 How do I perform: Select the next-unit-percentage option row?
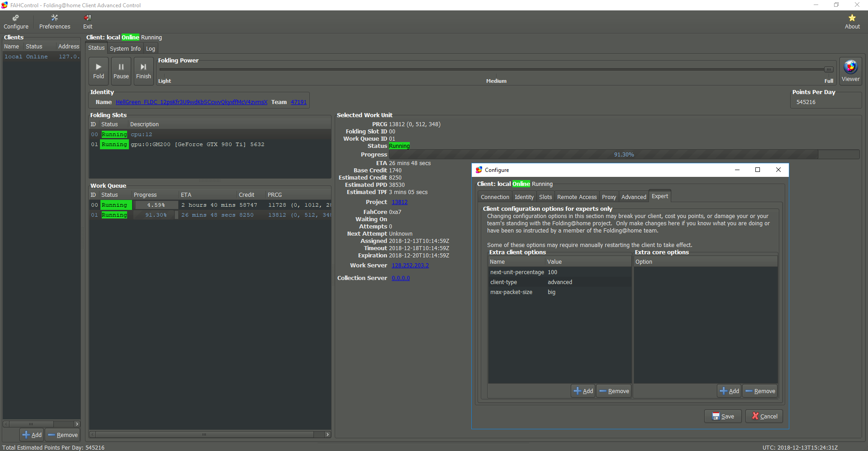pyautogui.click(x=560, y=272)
